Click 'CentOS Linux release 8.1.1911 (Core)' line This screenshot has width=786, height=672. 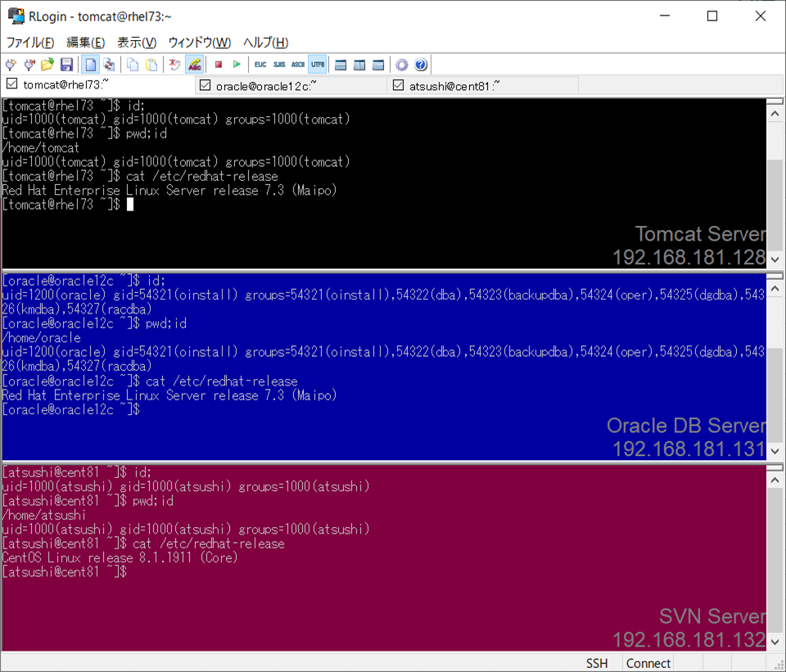pyautogui.click(x=120, y=557)
